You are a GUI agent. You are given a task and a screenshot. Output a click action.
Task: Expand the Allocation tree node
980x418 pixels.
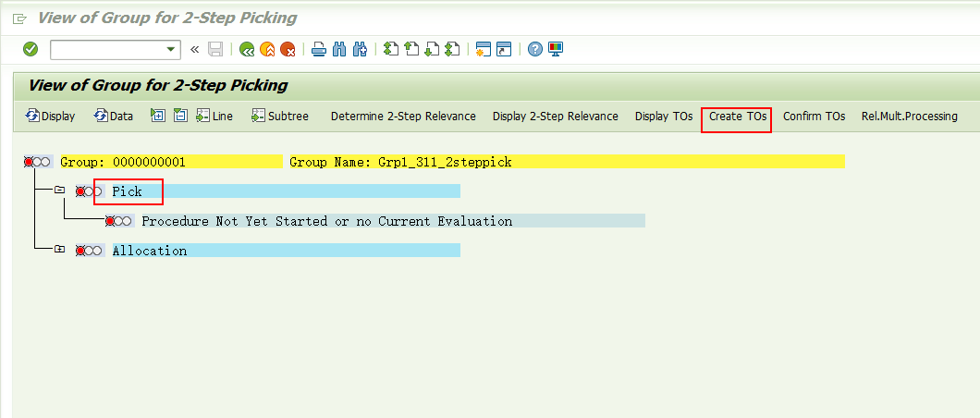(59, 249)
